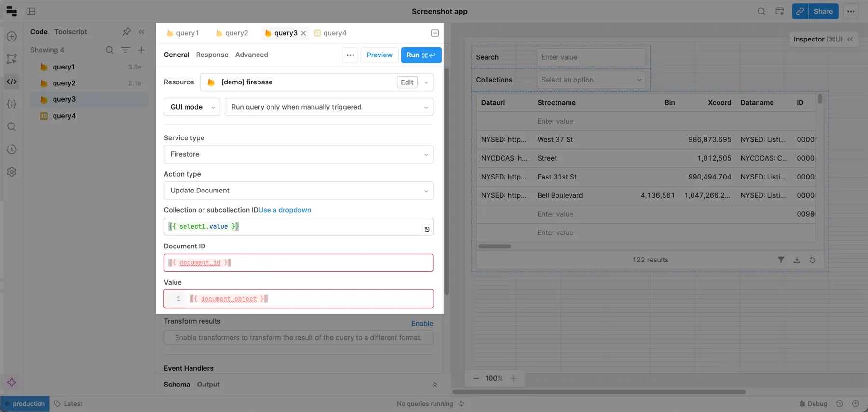The height and width of the screenshot is (412, 868).
Task: Click the Retool logo icon
Action: tap(12, 11)
